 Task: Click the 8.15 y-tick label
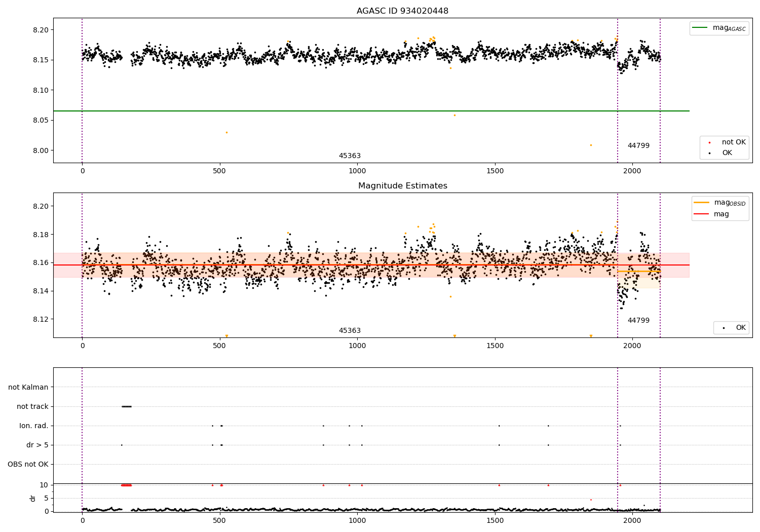pyautogui.click(x=41, y=60)
